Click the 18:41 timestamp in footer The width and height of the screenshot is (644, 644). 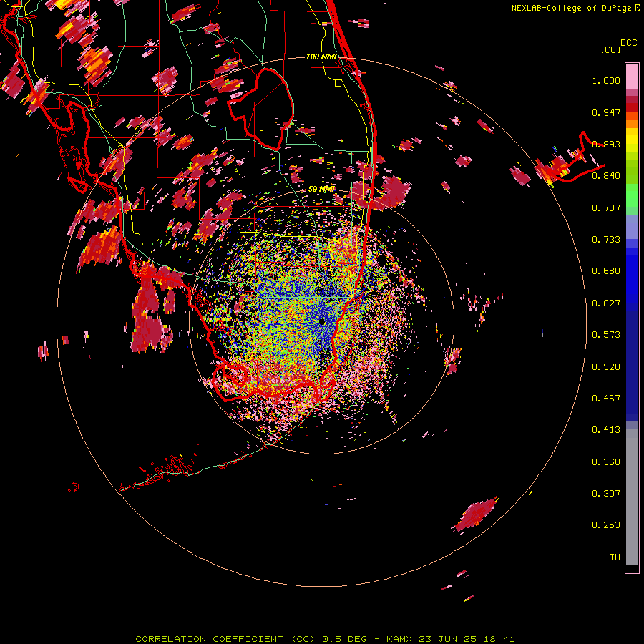(499, 639)
